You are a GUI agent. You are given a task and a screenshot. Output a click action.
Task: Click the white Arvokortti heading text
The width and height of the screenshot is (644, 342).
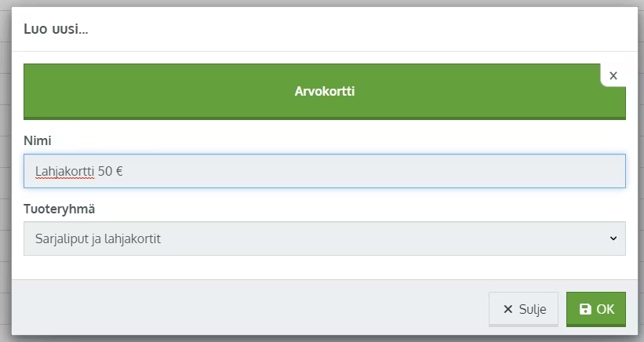coord(325,91)
